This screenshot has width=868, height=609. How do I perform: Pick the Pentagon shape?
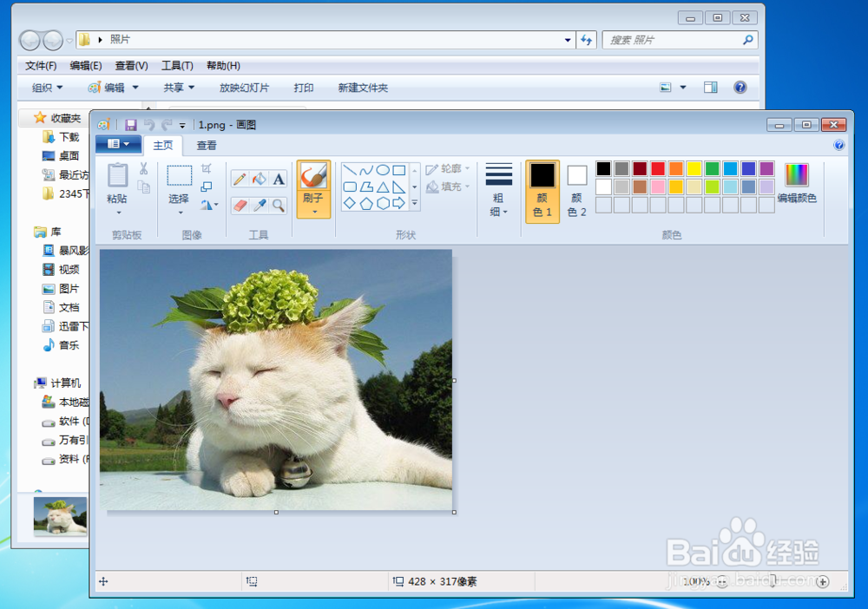(366, 204)
